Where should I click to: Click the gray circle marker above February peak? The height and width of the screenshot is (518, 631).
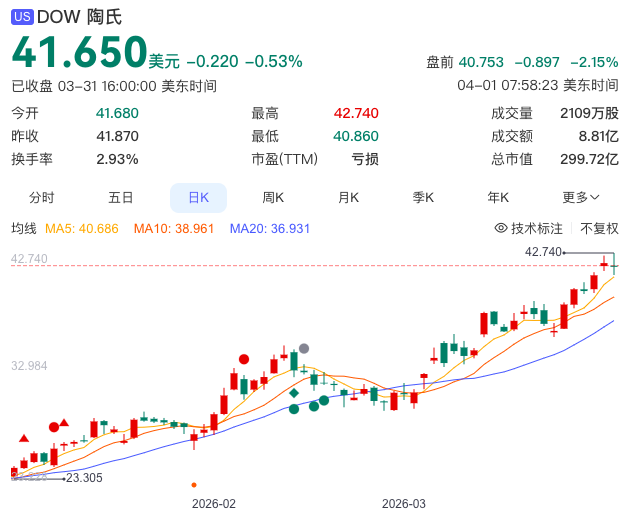(304, 349)
